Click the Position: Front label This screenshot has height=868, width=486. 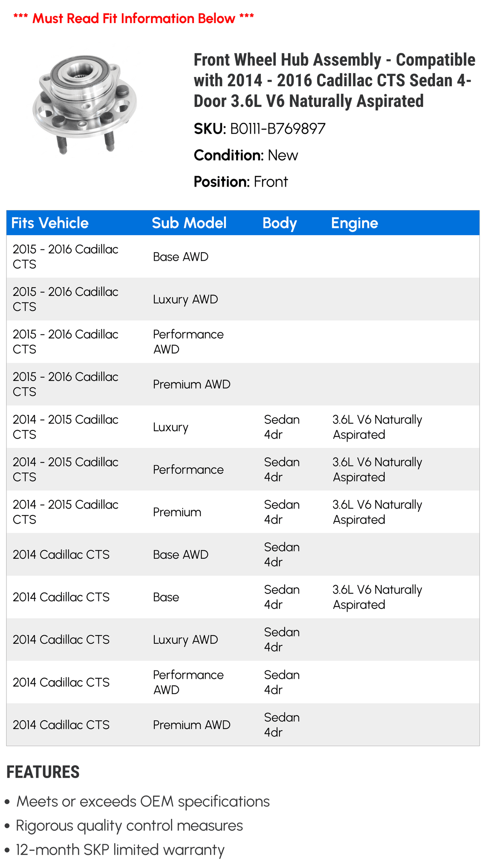click(241, 182)
